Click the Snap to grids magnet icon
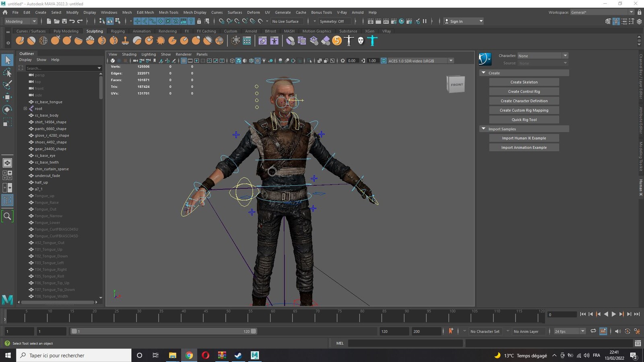The width and height of the screenshot is (644, 362). tap(221, 21)
